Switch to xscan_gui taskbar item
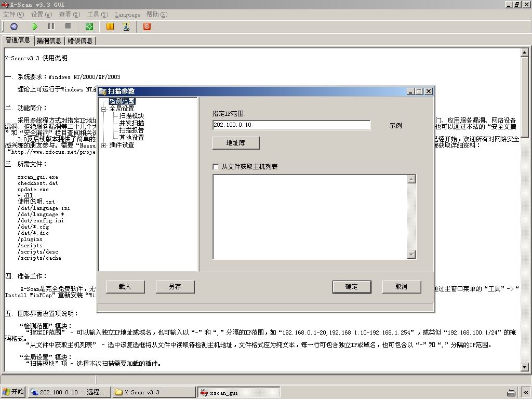Image resolution: width=532 pixels, height=399 pixels. pyautogui.click(x=239, y=393)
